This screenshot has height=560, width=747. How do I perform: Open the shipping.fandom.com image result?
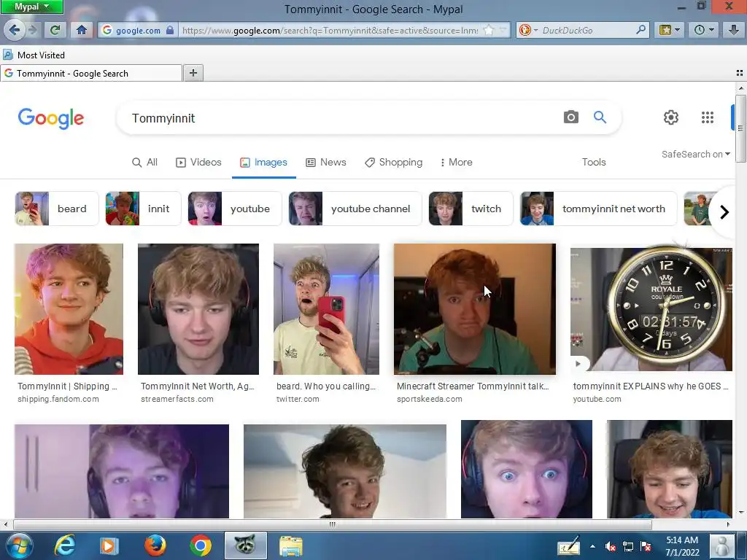[69, 309]
